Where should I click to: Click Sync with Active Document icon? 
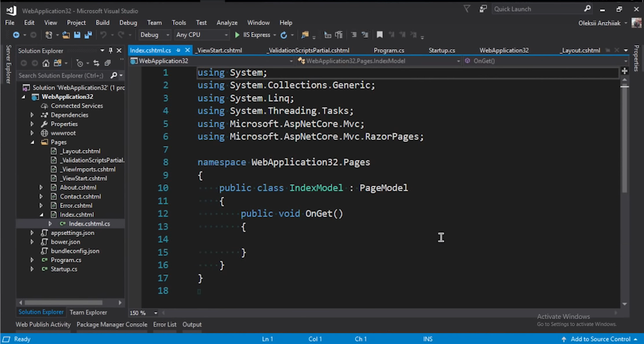96,63
